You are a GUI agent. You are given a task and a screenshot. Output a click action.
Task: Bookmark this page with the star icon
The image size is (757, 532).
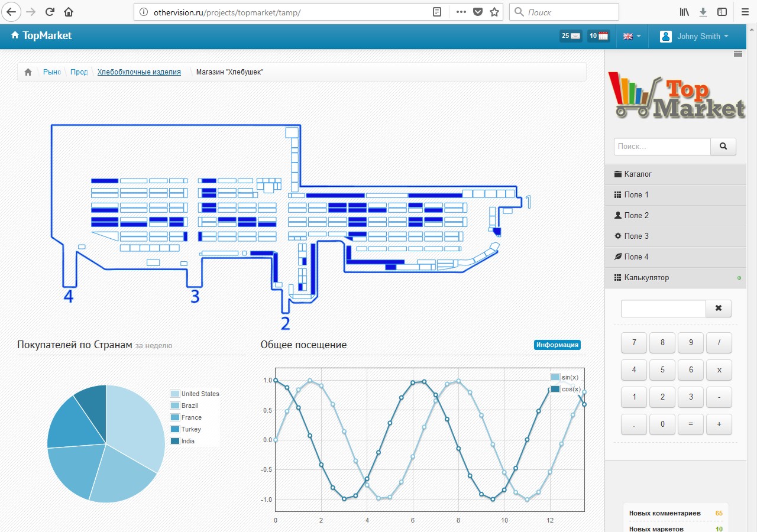494,12
